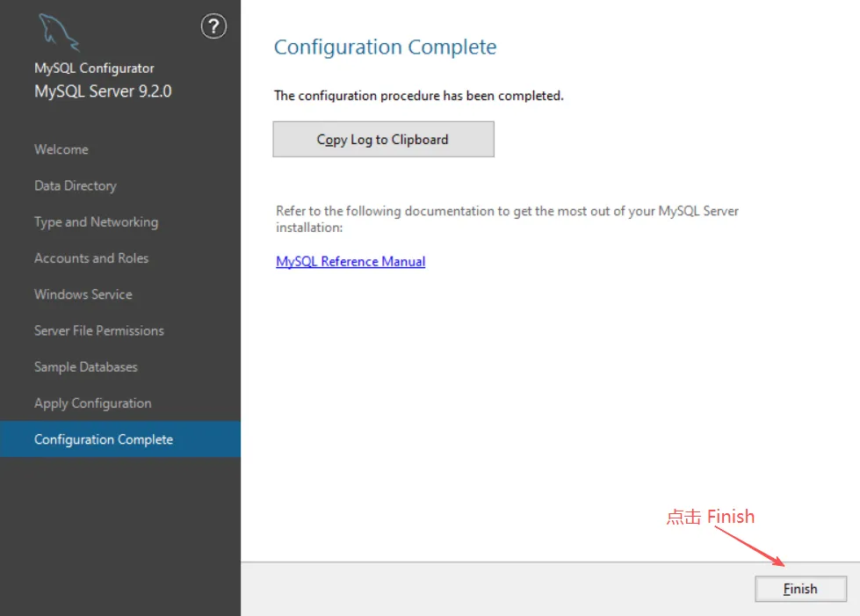Click the MySQL Configurator label

tap(94, 68)
